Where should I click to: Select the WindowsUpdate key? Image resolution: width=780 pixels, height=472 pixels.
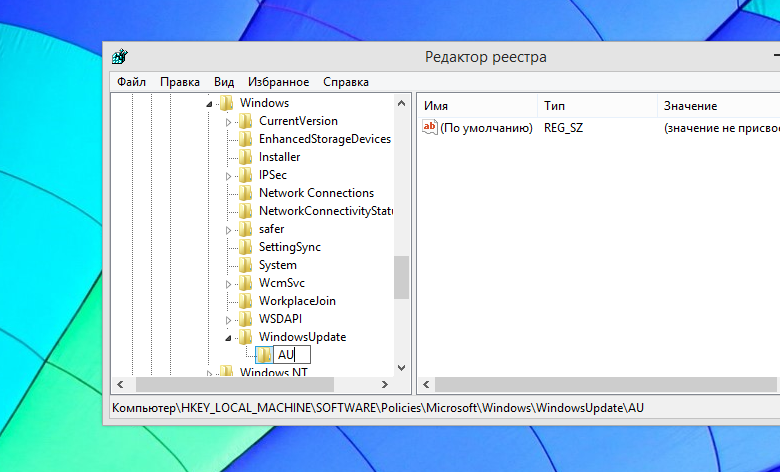click(302, 337)
